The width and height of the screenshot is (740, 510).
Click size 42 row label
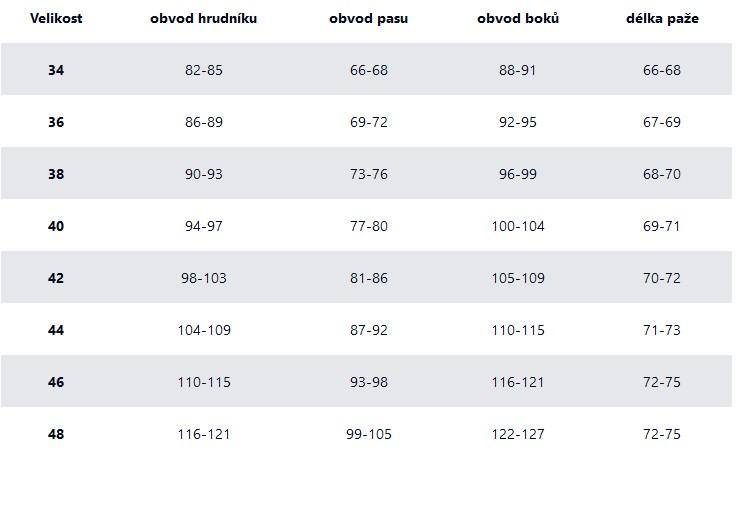tap(56, 278)
